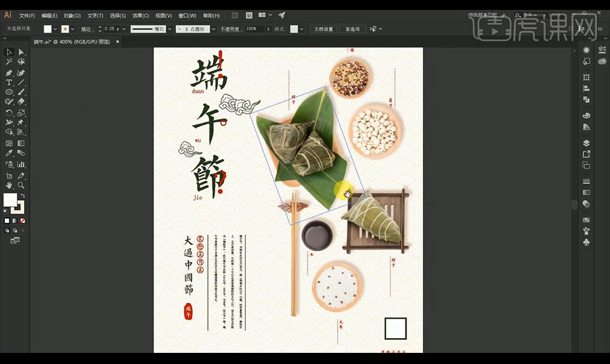The height and width of the screenshot is (364, 610).
Task: Expand the brush definition 3 点圆形 dropdown
Action: tap(213, 29)
